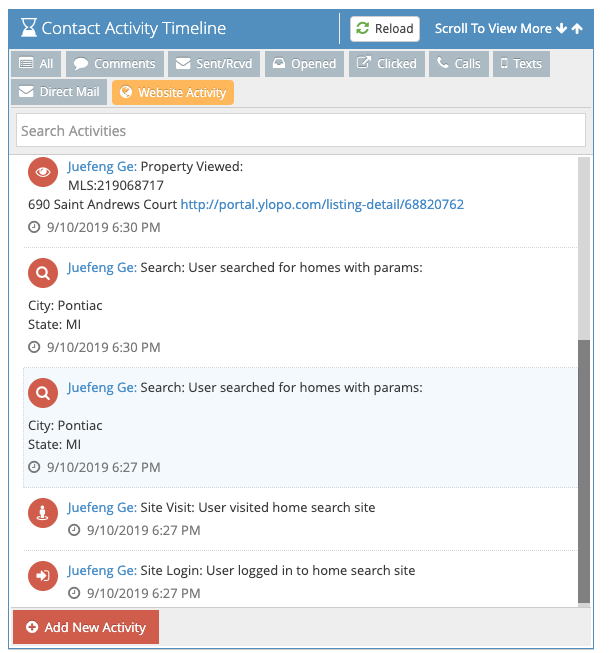Filter by Sent/Rcvd emails
The width and height of the screenshot is (613, 653).
click(214, 64)
